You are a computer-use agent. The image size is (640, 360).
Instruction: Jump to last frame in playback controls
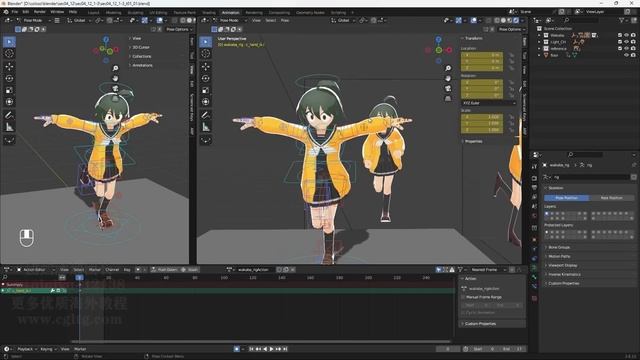pyautogui.click(x=285, y=349)
